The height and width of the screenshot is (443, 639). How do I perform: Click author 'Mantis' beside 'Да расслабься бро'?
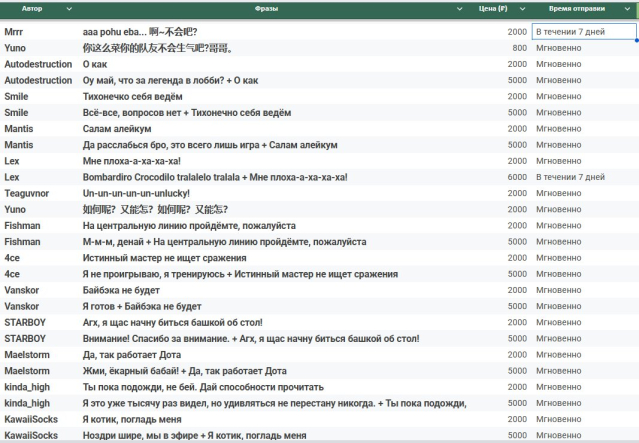19,145
